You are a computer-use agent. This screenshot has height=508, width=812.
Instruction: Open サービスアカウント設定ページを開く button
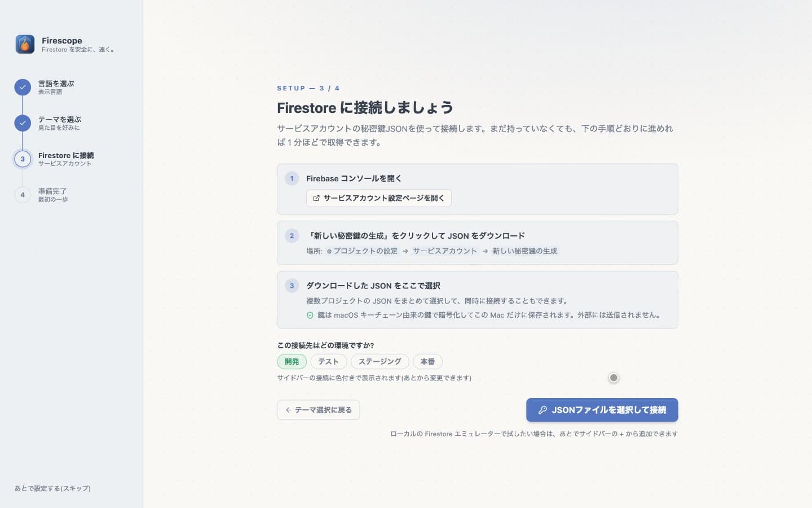pos(379,198)
